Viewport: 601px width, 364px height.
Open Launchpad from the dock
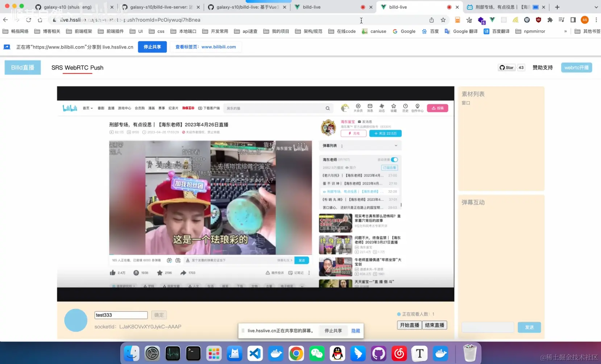pyautogui.click(x=214, y=353)
